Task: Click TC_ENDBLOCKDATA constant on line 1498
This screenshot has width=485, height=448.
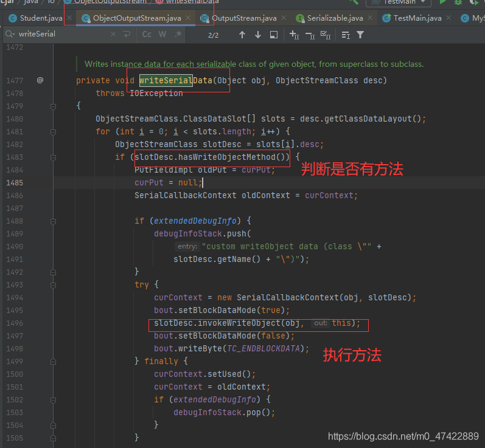Action: [263, 349]
